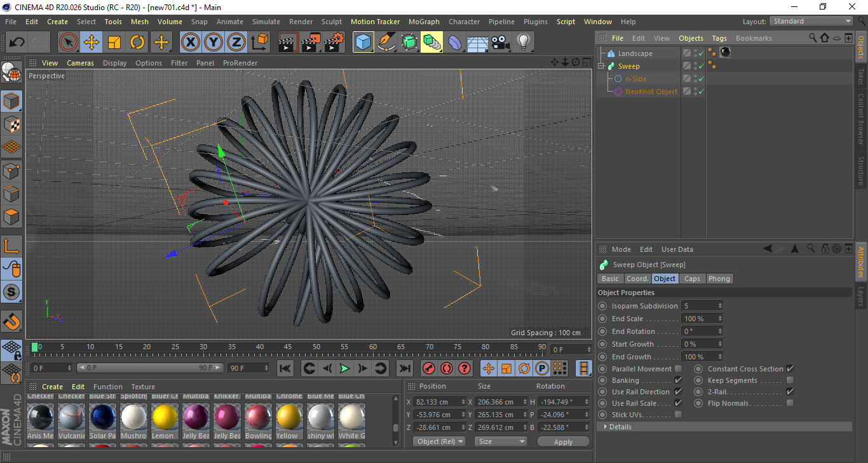The width and height of the screenshot is (868, 463).
Task: Enable Snap magnet icon
Action: click(11, 321)
